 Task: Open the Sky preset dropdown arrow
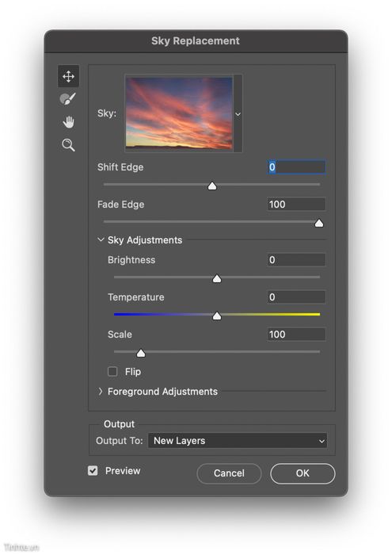(x=238, y=114)
